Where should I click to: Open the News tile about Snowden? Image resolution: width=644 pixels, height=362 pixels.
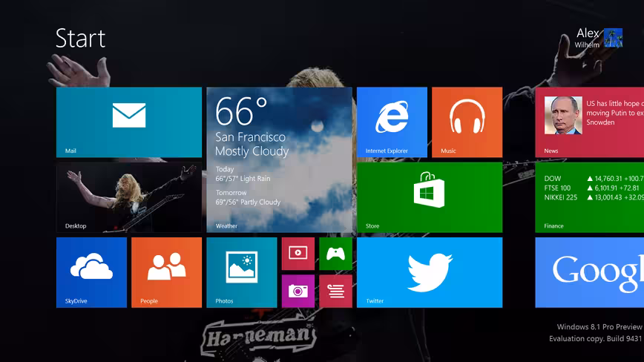tap(589, 122)
